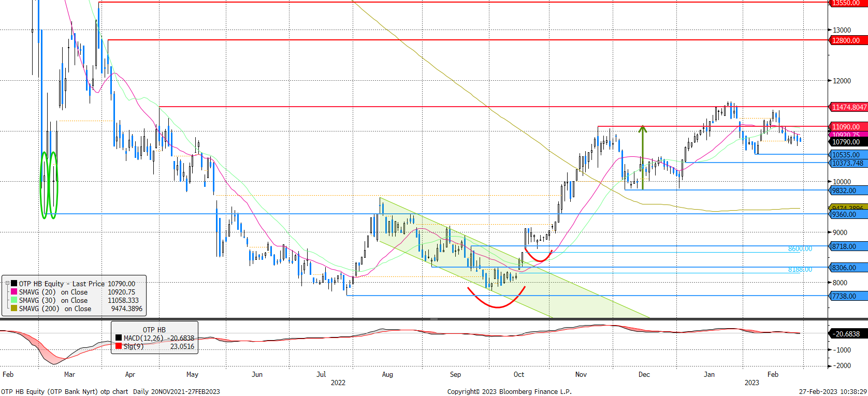Click the 9000 price axis tick
Viewport: 868px width, 396px height.
(840, 232)
